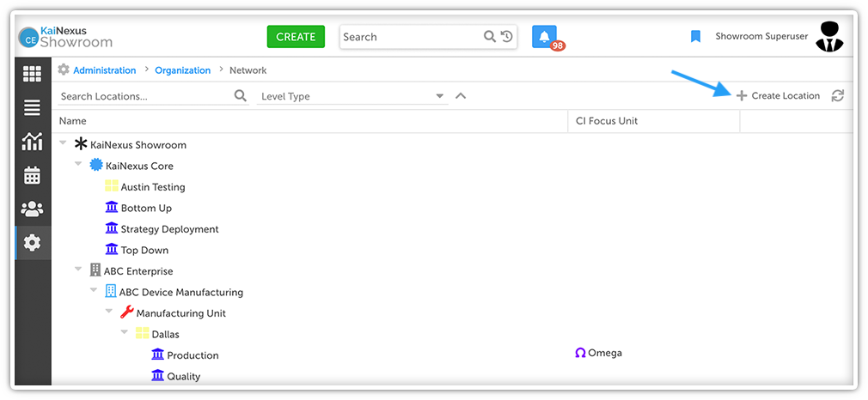
Task: Click the bank icon beside Top Down
Action: coord(112,250)
